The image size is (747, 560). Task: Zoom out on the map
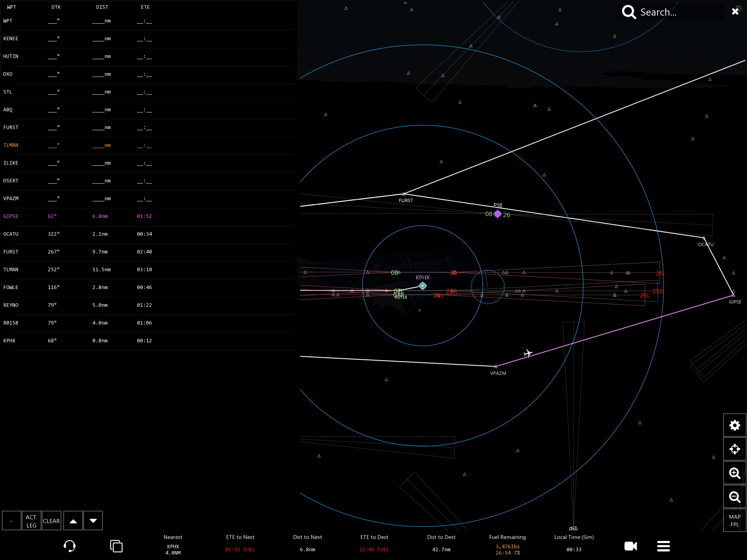coord(734,497)
